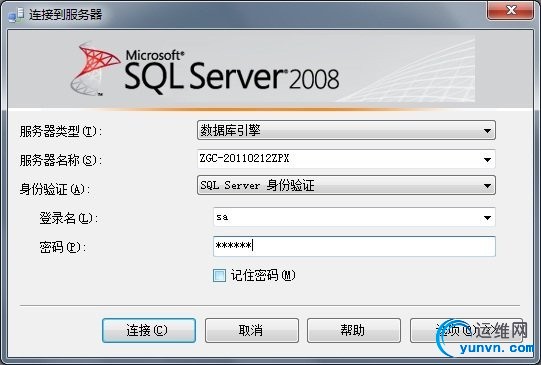
Task: Click the 选项 button
Action: [x=466, y=331]
